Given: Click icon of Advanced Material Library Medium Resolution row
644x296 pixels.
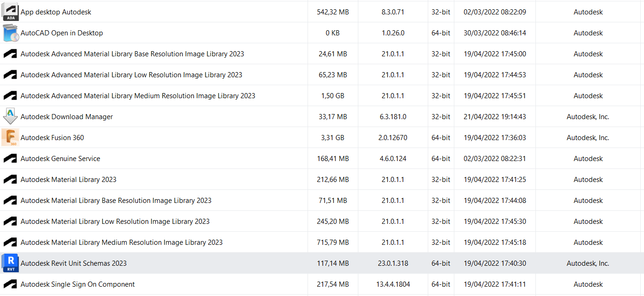Looking at the screenshot, I should pyautogui.click(x=10, y=96).
